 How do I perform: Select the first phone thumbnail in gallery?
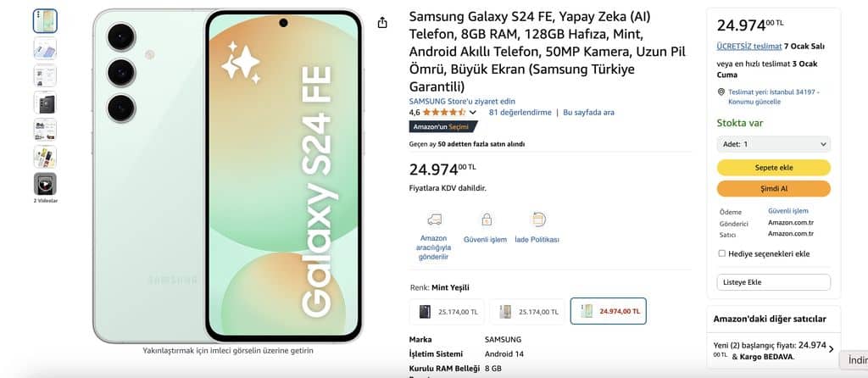45,21
